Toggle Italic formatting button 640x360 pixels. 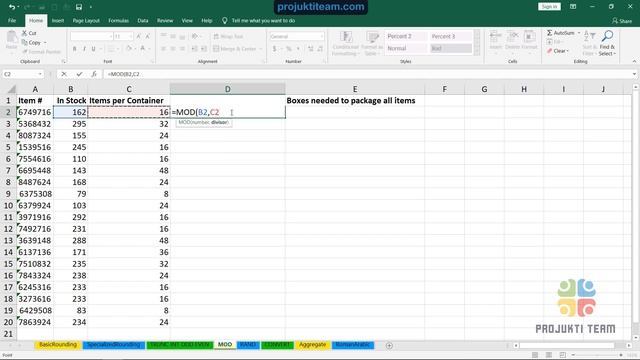pyautogui.click(x=84, y=49)
